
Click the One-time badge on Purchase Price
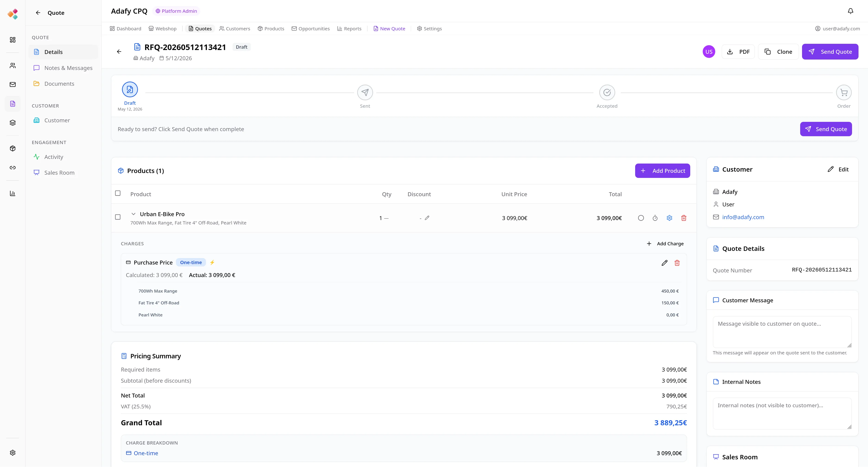pyautogui.click(x=191, y=262)
